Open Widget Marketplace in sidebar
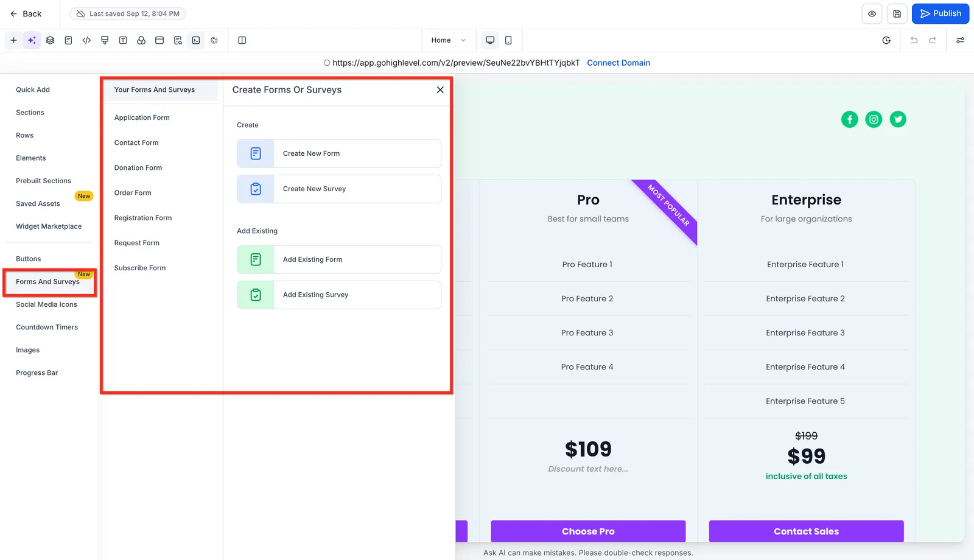Image resolution: width=974 pixels, height=560 pixels. coord(49,226)
